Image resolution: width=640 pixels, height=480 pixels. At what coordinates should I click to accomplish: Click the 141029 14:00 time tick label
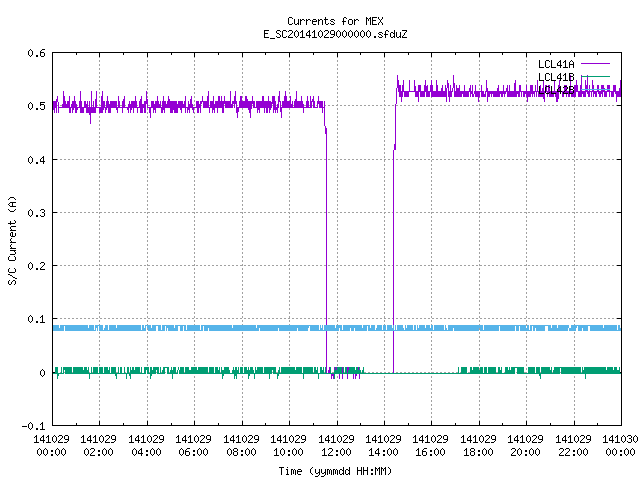(x=384, y=445)
